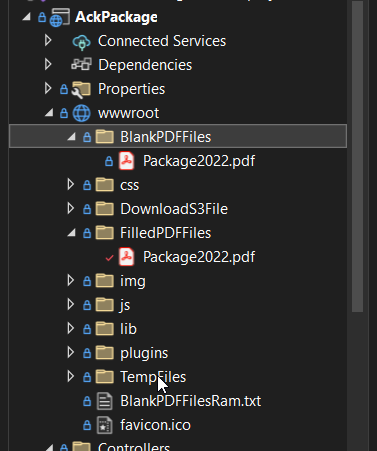The height and width of the screenshot is (451, 377).
Task: Click the lock icon beside AckPackage
Action: (x=42, y=17)
